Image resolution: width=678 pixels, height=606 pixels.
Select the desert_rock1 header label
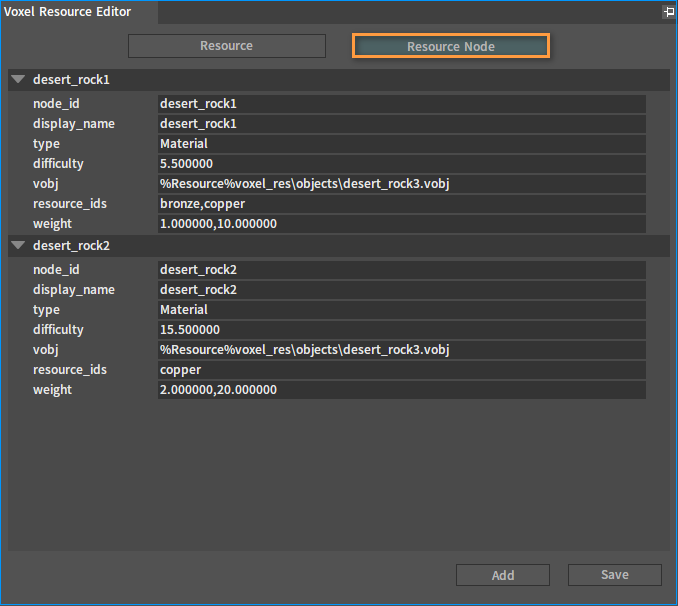tap(71, 80)
